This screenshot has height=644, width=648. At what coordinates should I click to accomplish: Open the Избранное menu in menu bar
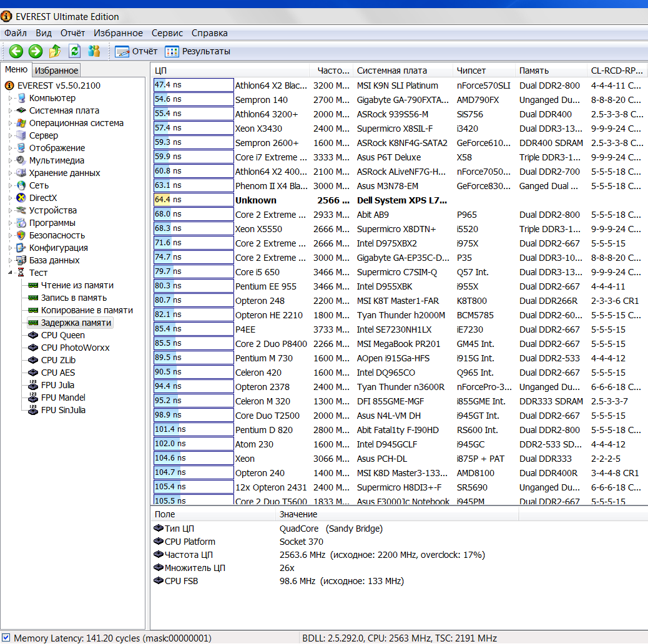118,33
